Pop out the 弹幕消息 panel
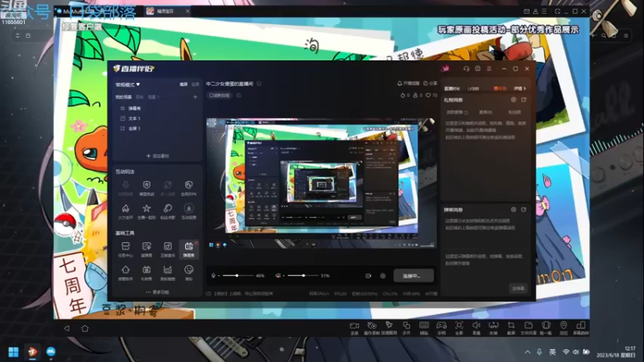Screen dimensions: 644x362 524,210
